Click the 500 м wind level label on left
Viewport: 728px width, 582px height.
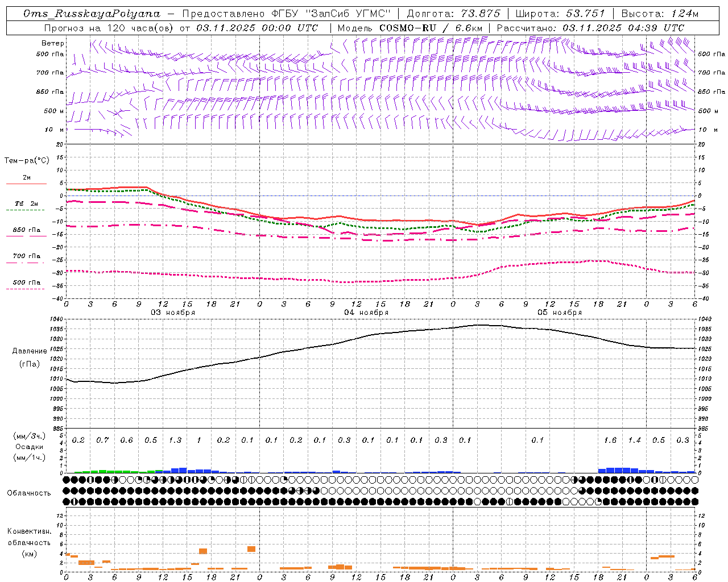[x=54, y=111]
